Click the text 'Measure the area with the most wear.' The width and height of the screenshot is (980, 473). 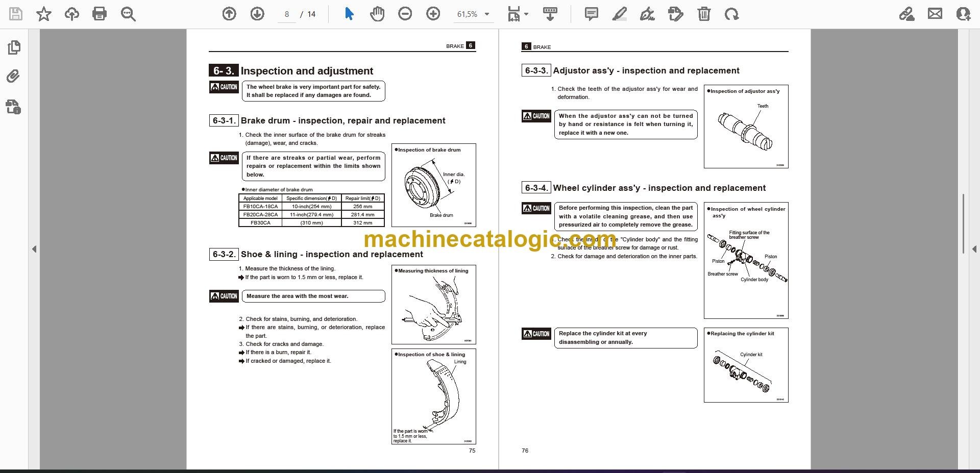pos(297,296)
